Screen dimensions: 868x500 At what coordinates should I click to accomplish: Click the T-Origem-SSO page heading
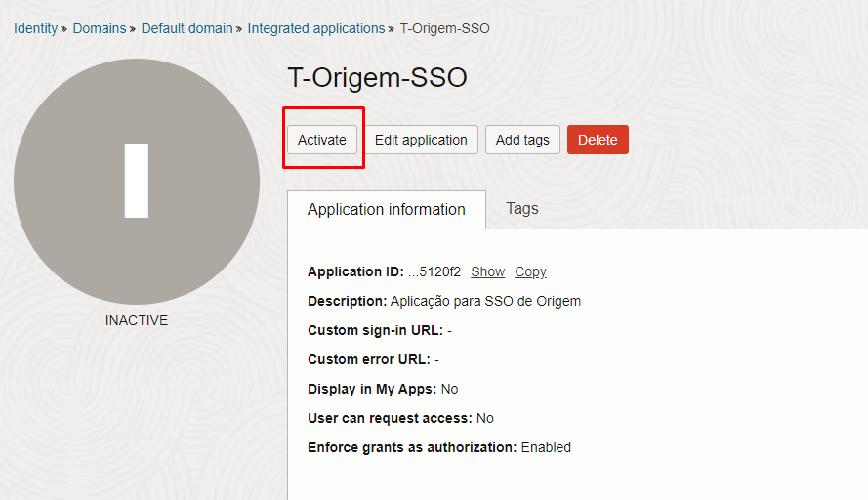click(x=378, y=77)
